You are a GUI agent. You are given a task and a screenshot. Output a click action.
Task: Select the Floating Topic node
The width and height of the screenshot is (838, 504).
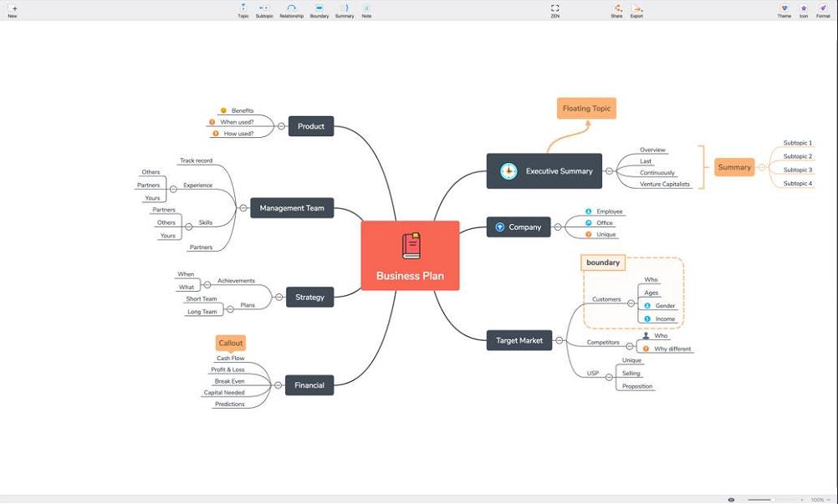(x=586, y=109)
